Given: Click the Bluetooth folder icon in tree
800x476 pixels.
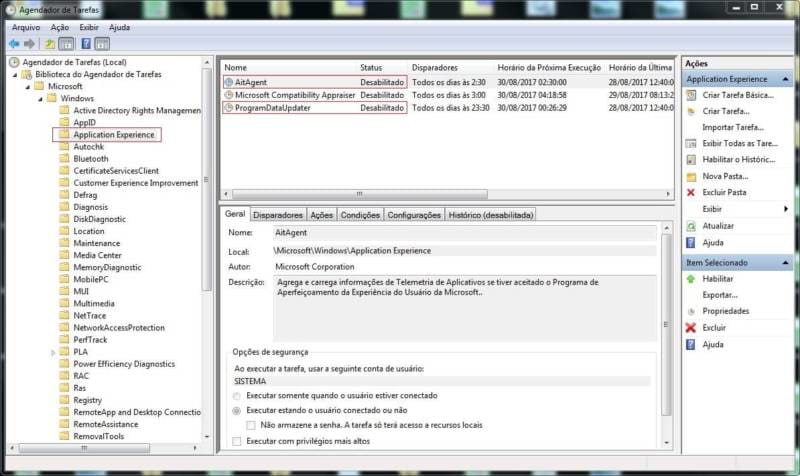Looking at the screenshot, I should (x=64, y=158).
